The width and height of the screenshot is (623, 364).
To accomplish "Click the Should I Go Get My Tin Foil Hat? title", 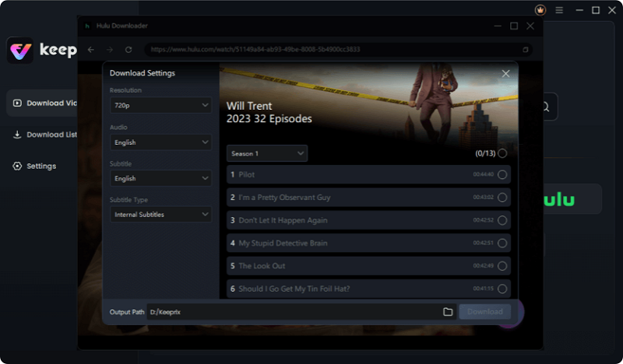I will (x=294, y=289).
